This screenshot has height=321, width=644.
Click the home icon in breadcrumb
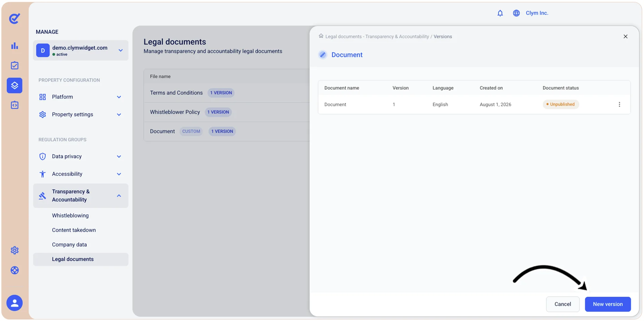click(x=321, y=36)
